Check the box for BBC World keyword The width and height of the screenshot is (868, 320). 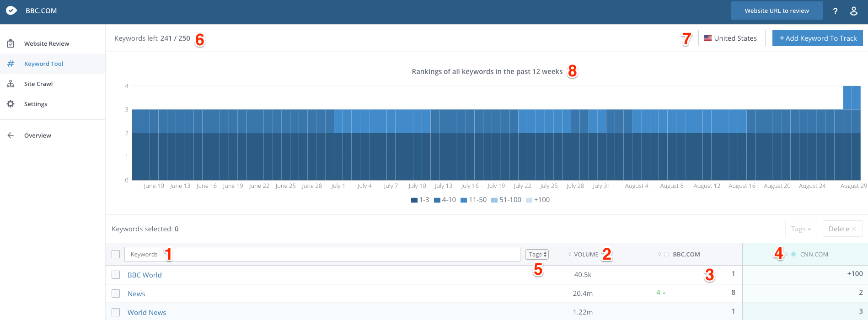click(116, 275)
